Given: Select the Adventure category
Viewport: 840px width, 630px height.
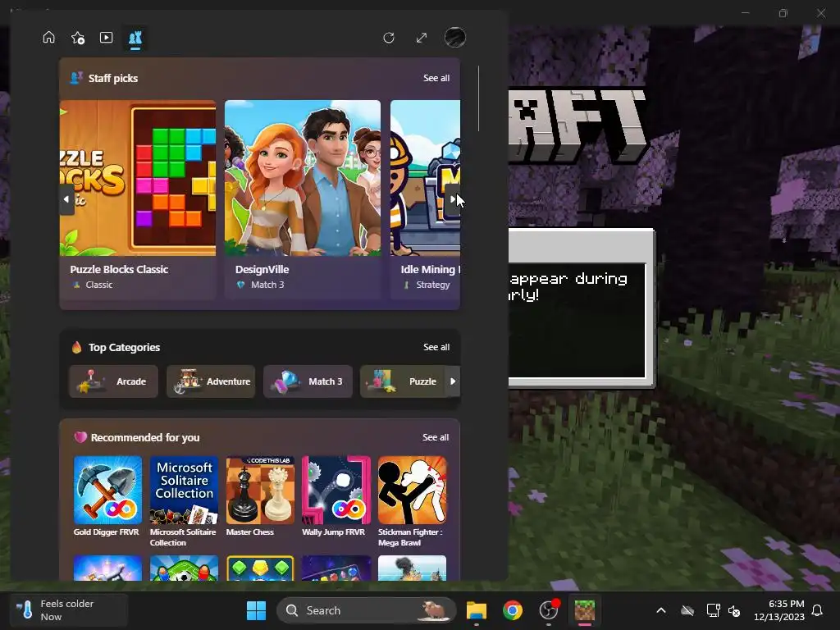Looking at the screenshot, I should [211, 381].
